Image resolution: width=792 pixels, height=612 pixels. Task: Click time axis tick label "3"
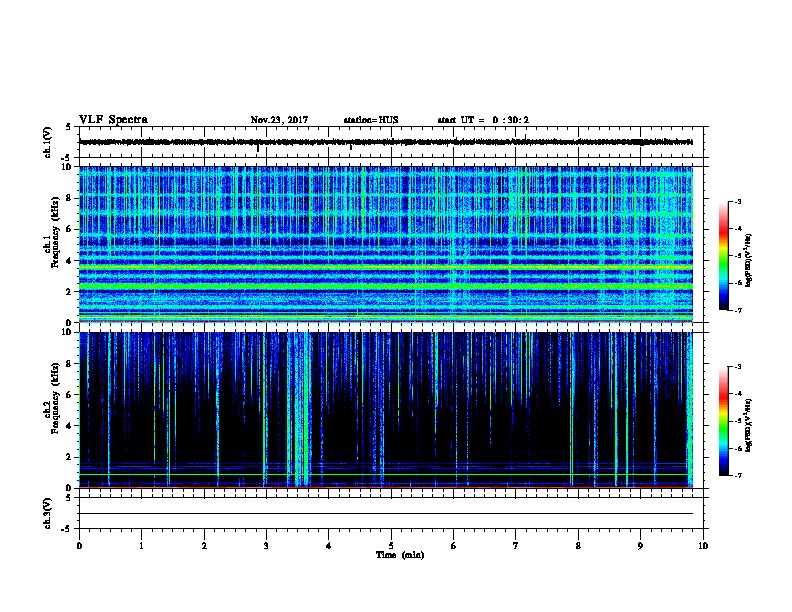pos(266,546)
